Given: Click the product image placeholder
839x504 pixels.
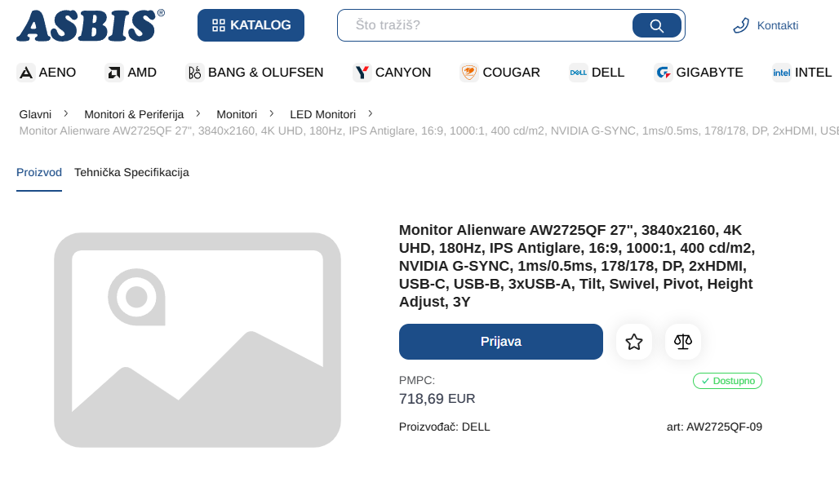Looking at the screenshot, I should click(198, 340).
